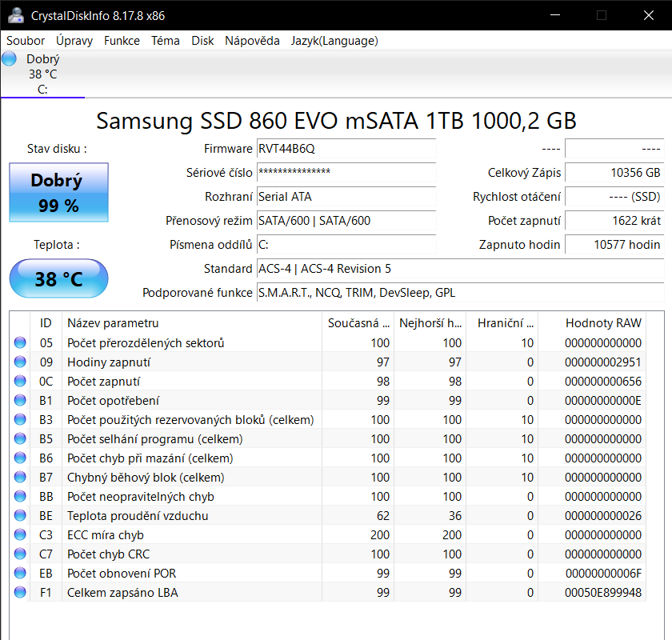Click the 38 °C temperature button

(58, 278)
